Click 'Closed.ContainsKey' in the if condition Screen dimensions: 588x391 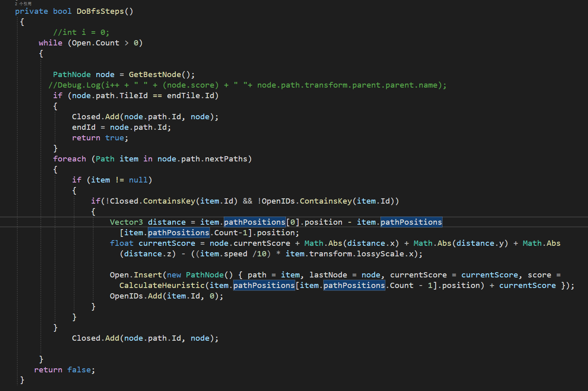click(x=152, y=201)
